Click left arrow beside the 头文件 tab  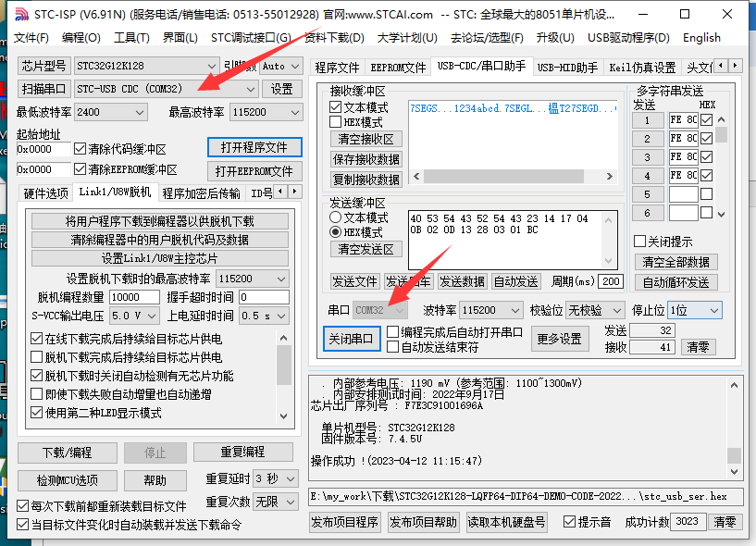(721, 65)
